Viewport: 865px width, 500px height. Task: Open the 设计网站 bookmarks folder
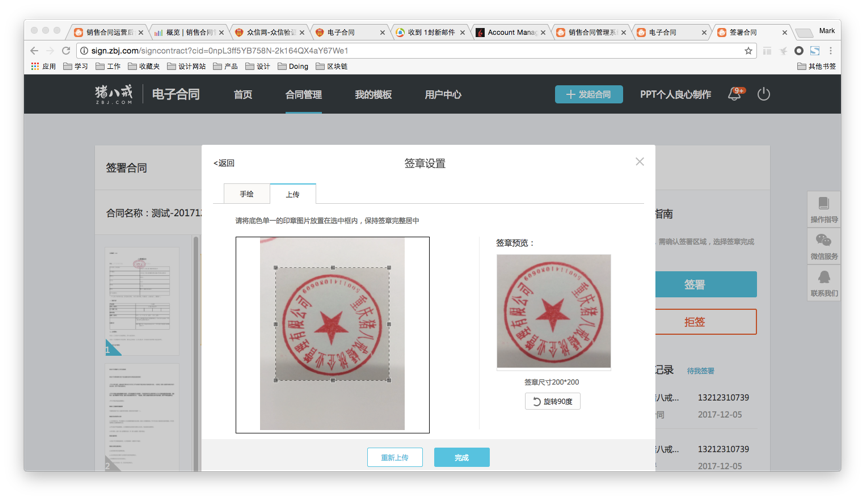click(x=186, y=66)
